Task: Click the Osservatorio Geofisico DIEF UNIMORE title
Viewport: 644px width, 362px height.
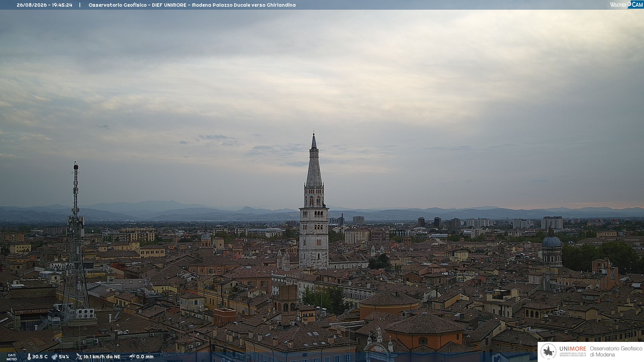Action: click(x=192, y=5)
